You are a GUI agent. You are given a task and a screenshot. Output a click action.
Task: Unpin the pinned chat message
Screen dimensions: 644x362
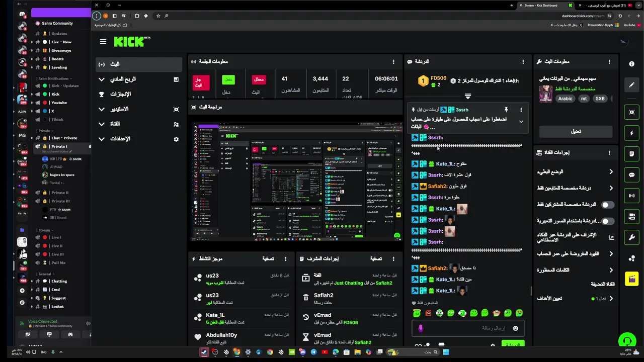point(506,110)
